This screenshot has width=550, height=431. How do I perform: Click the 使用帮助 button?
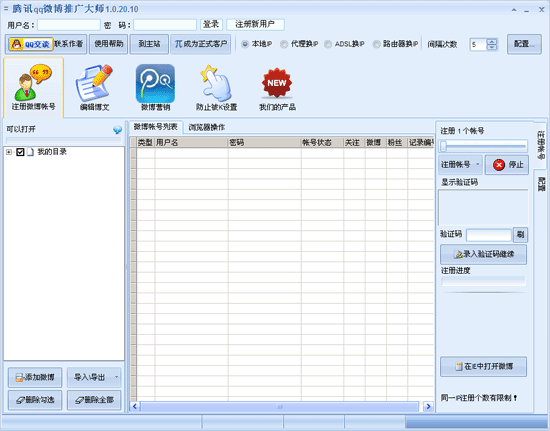(x=108, y=44)
